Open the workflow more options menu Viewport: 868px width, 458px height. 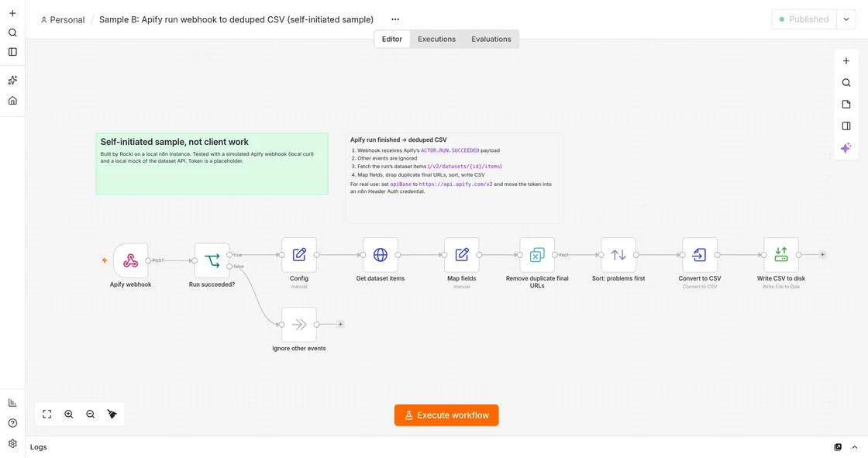click(395, 19)
